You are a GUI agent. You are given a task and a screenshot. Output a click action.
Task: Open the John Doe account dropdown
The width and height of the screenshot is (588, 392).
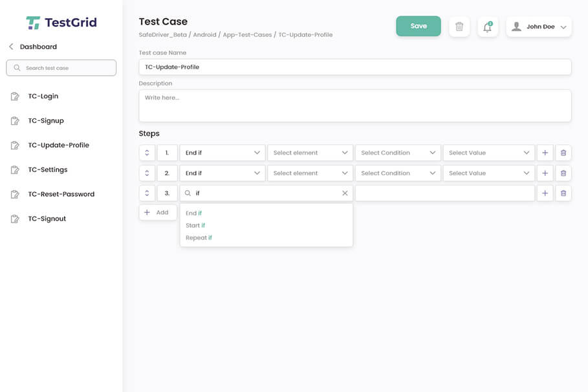539,26
